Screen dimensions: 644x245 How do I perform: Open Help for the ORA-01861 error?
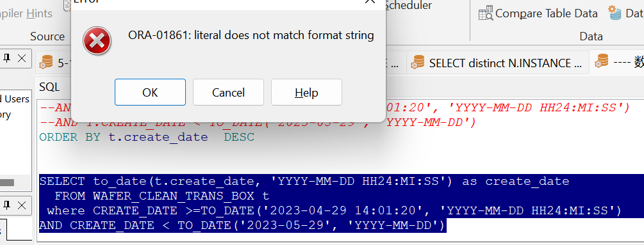click(x=306, y=92)
